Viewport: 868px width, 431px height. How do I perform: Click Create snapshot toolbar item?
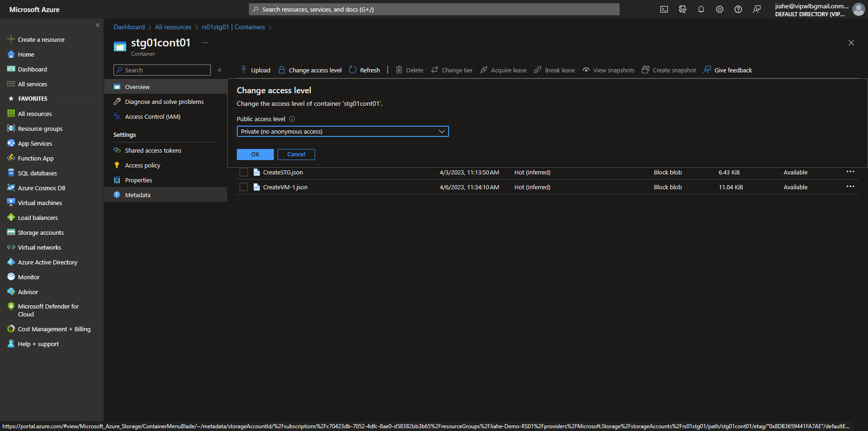point(669,70)
